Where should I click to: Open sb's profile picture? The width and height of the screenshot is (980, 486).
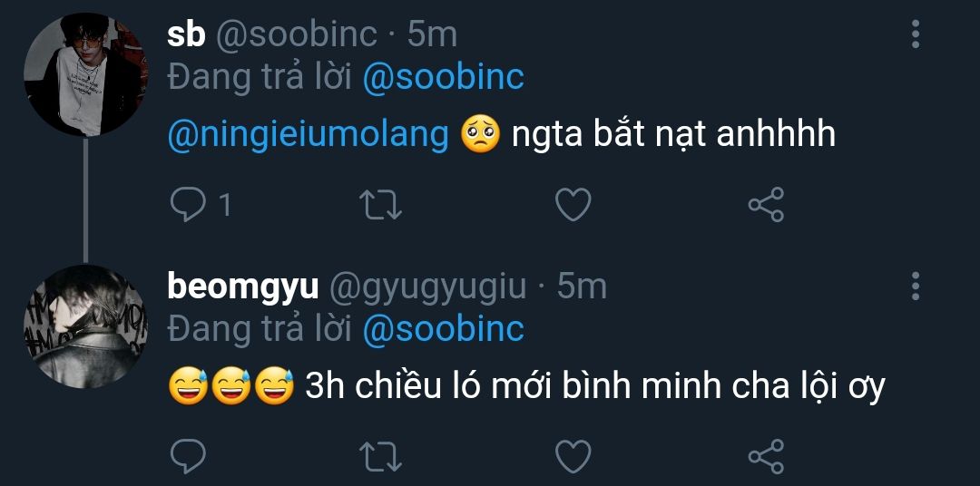(85, 74)
